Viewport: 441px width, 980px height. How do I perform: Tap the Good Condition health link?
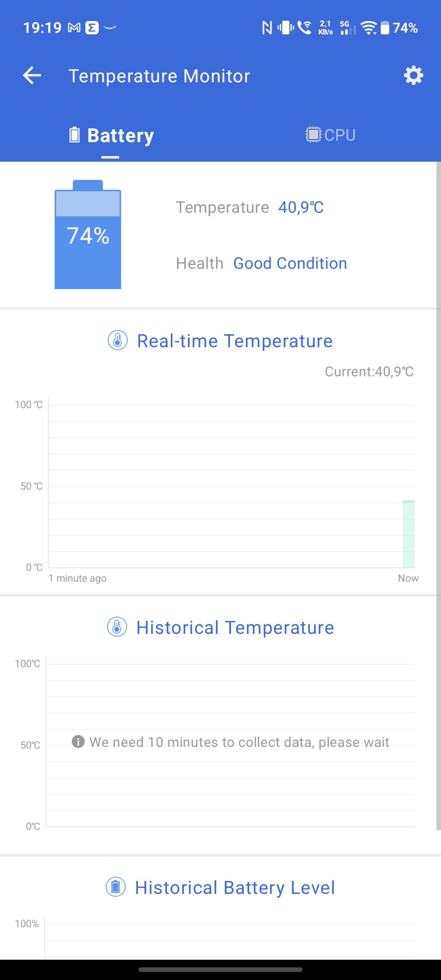point(290,263)
